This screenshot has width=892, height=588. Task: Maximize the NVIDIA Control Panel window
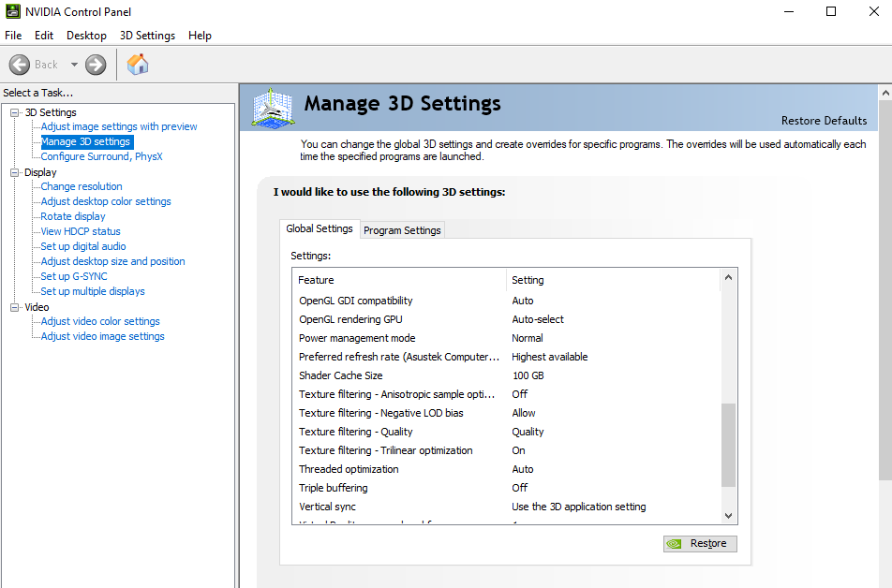tap(831, 11)
